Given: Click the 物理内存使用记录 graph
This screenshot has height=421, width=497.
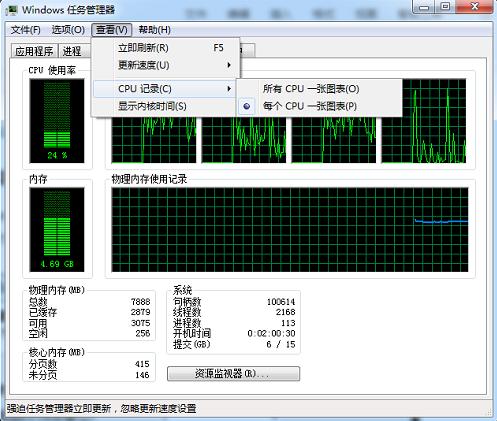Looking at the screenshot, I should (x=290, y=230).
